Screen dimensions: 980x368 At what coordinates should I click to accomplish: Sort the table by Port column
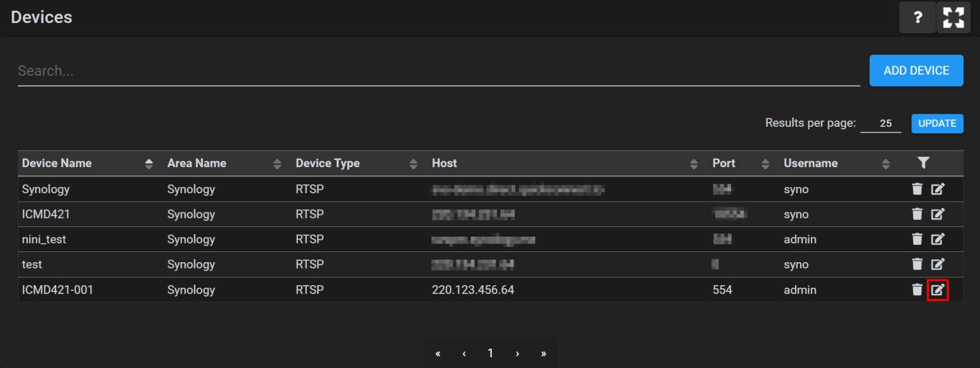click(x=765, y=164)
